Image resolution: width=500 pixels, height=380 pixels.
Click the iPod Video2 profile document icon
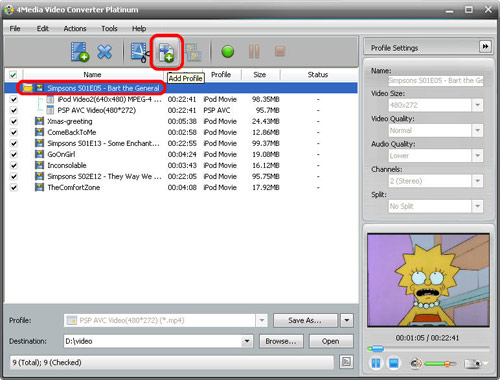click(x=50, y=99)
